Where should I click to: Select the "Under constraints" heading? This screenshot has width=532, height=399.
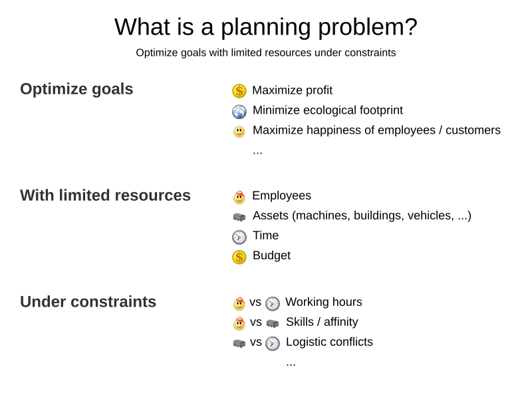tap(88, 302)
